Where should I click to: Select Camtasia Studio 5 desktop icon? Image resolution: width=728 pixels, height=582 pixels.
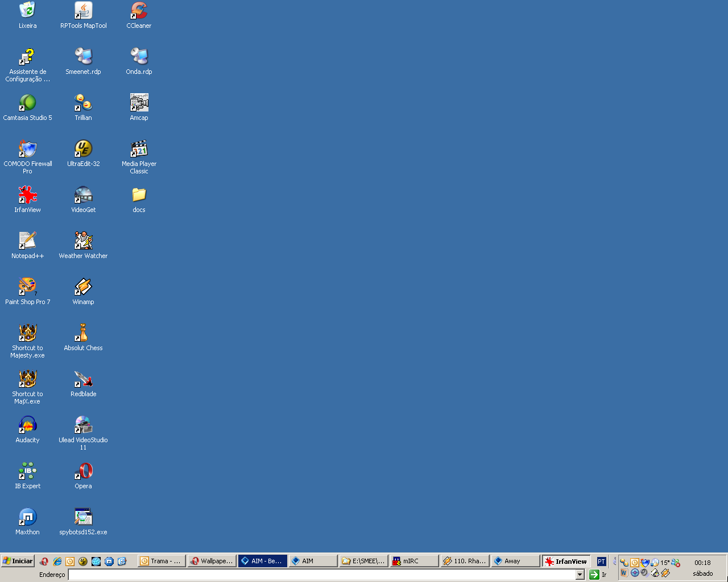[x=27, y=107]
